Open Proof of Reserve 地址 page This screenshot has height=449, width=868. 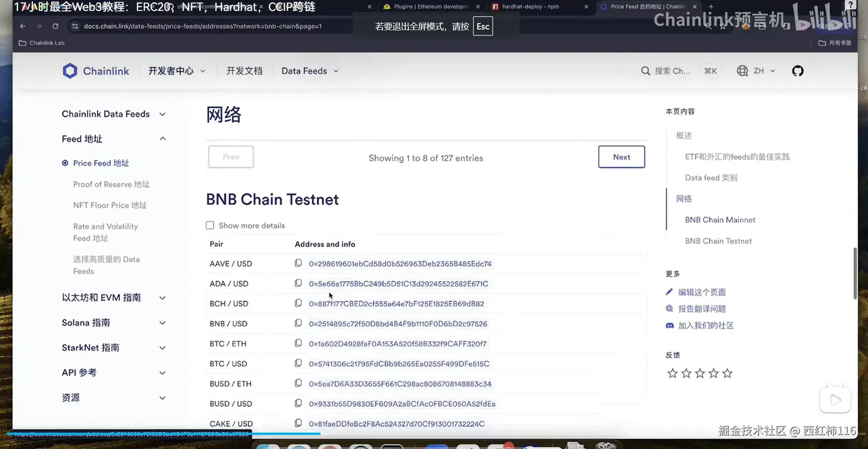click(111, 184)
